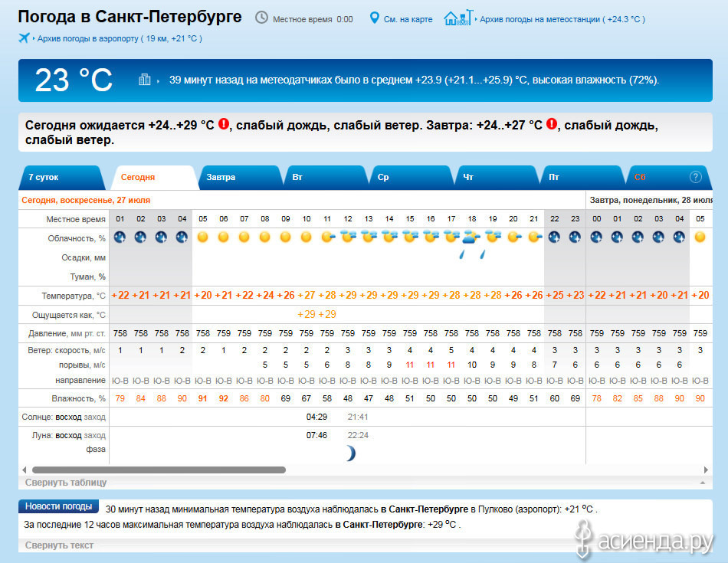Click the partly cloudy icon at hour 21
Viewport: 728px width, 563px height.
534,237
